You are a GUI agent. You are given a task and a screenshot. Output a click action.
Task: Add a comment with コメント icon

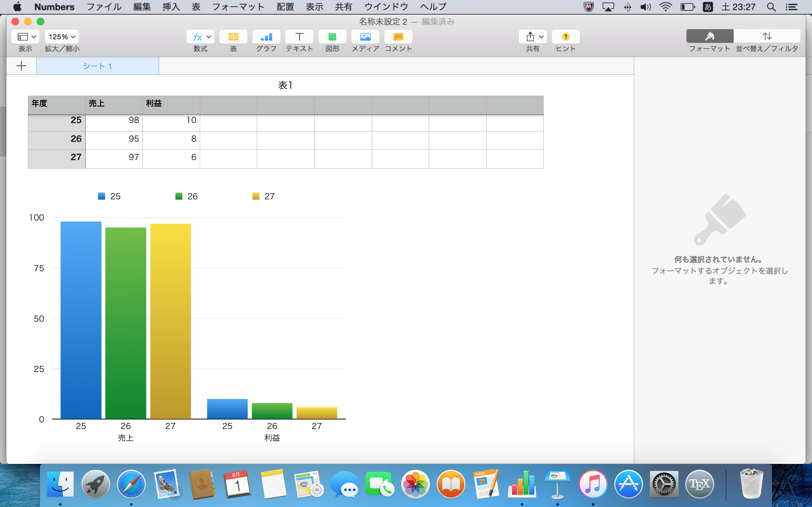pyautogui.click(x=398, y=37)
